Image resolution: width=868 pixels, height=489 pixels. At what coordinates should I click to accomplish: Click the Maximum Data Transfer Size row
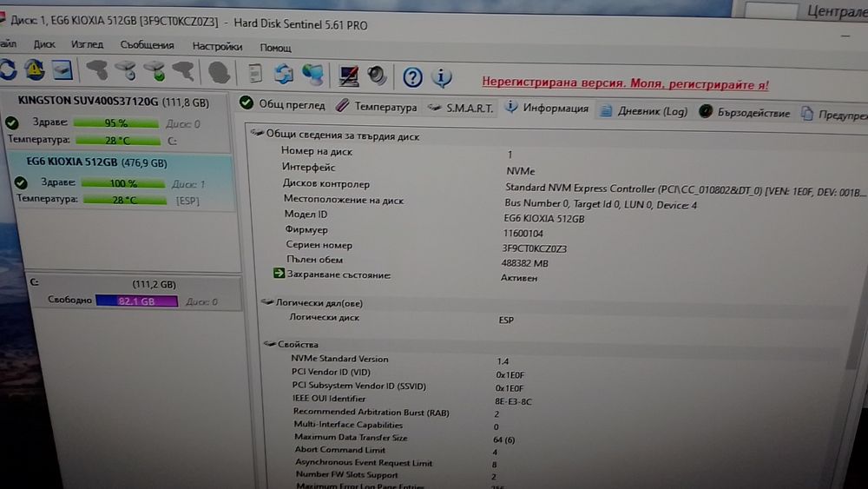point(559,439)
